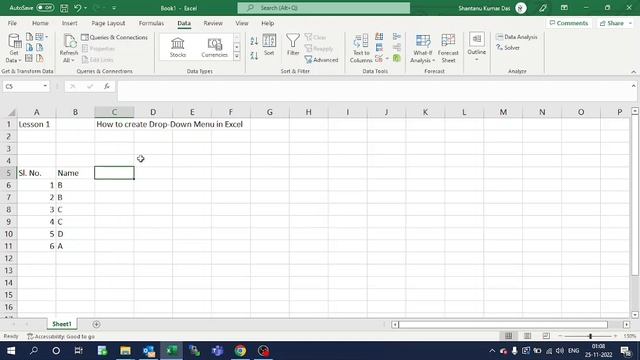The image size is (640, 360).
Task: Switch to the Page Layout tab
Action: click(x=108, y=23)
